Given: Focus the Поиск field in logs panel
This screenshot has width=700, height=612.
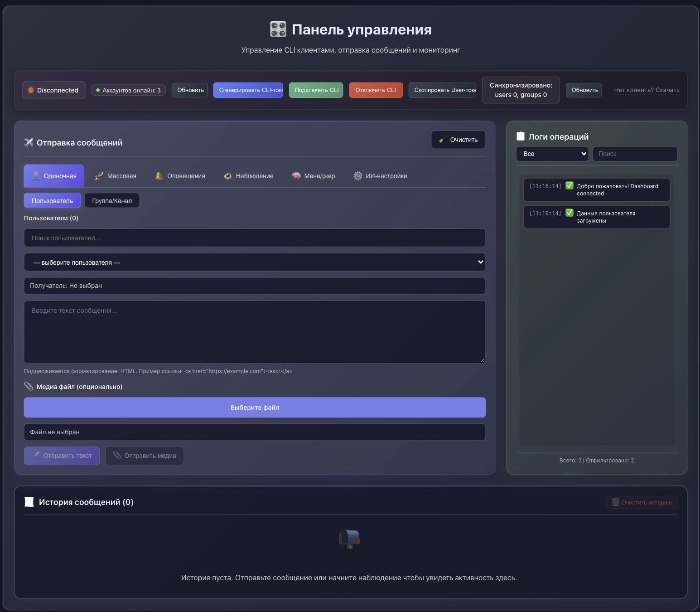Looking at the screenshot, I should [635, 154].
